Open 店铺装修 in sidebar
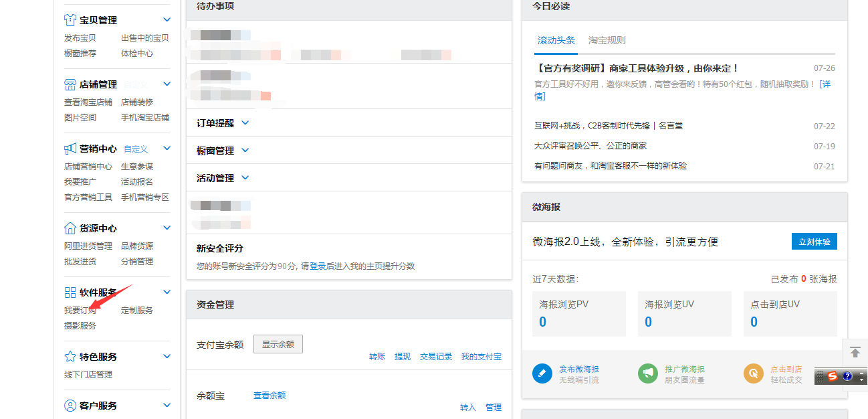Viewport: 868px width, 419px height. [x=137, y=102]
